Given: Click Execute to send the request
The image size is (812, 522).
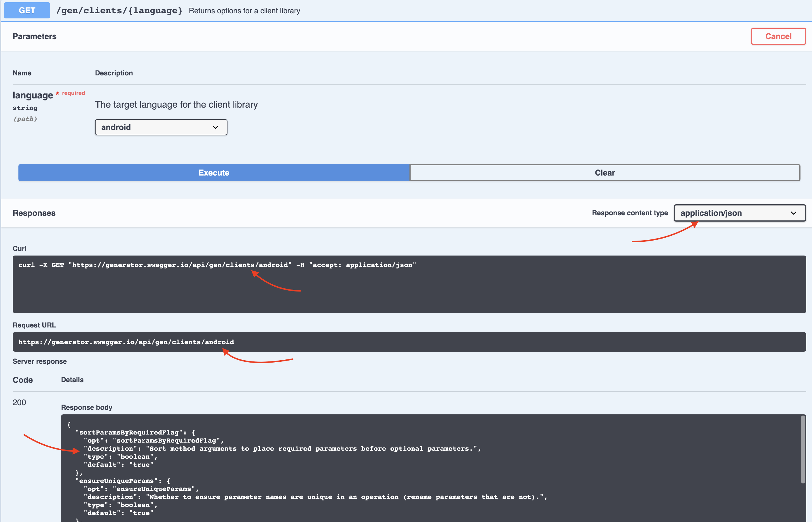Looking at the screenshot, I should tap(214, 173).
